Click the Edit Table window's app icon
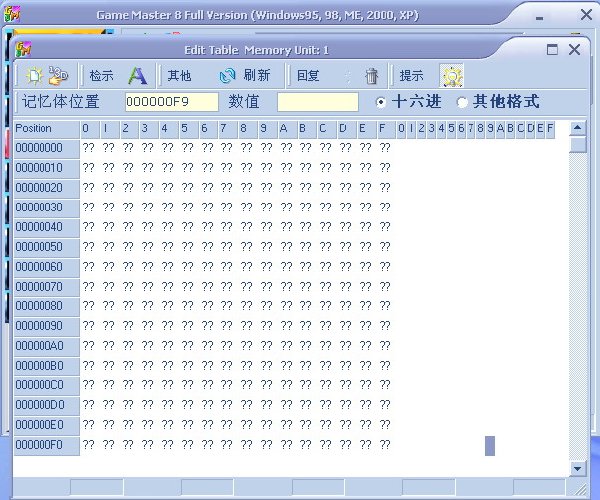Image resolution: width=600 pixels, height=500 pixels. coord(23,50)
